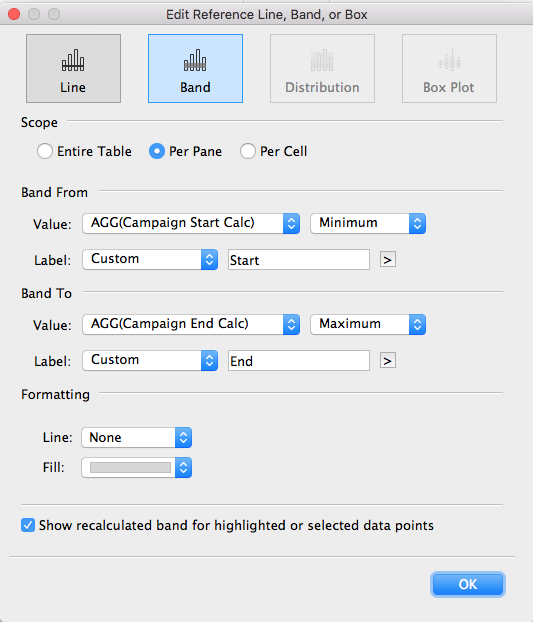
Task: Open the Minimum aggregation dropdown
Action: (368, 223)
